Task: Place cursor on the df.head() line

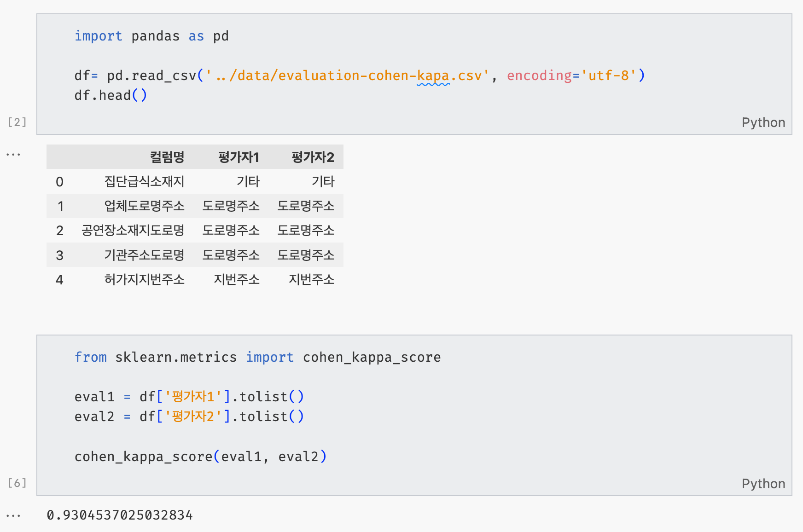Action: tap(111, 96)
